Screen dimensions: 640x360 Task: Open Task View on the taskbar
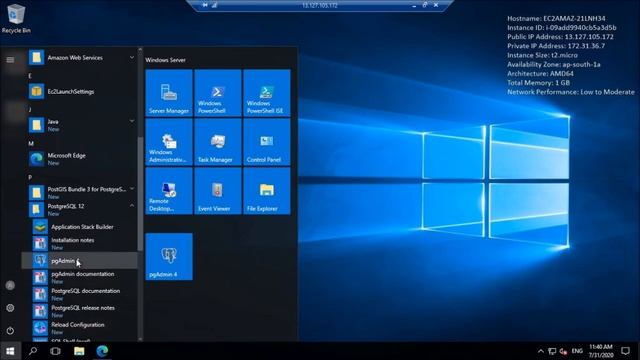[x=56, y=351]
